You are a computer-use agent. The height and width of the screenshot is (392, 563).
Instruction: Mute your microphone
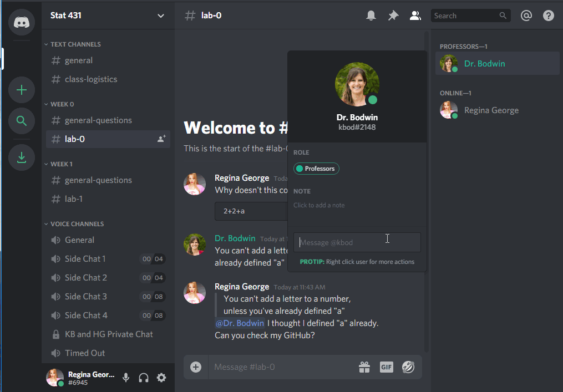(x=126, y=377)
